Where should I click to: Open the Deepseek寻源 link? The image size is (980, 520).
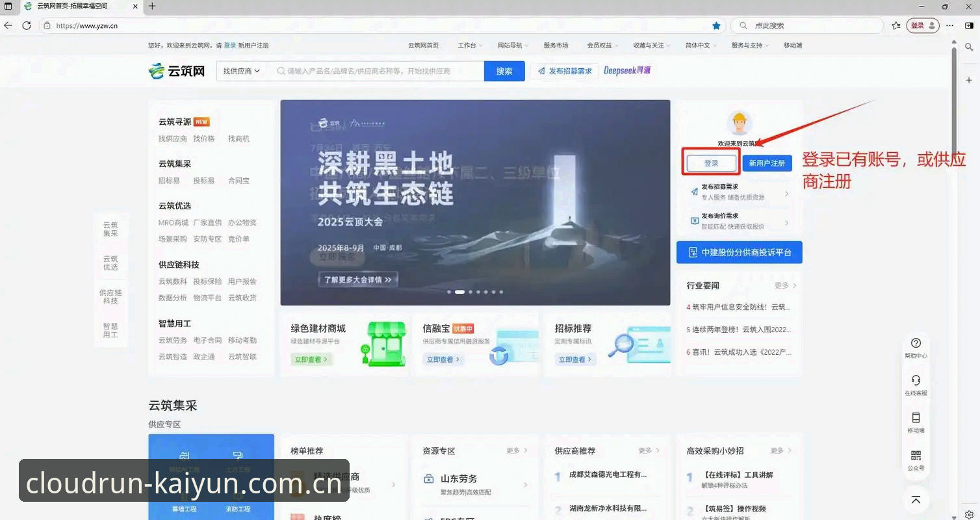[627, 70]
